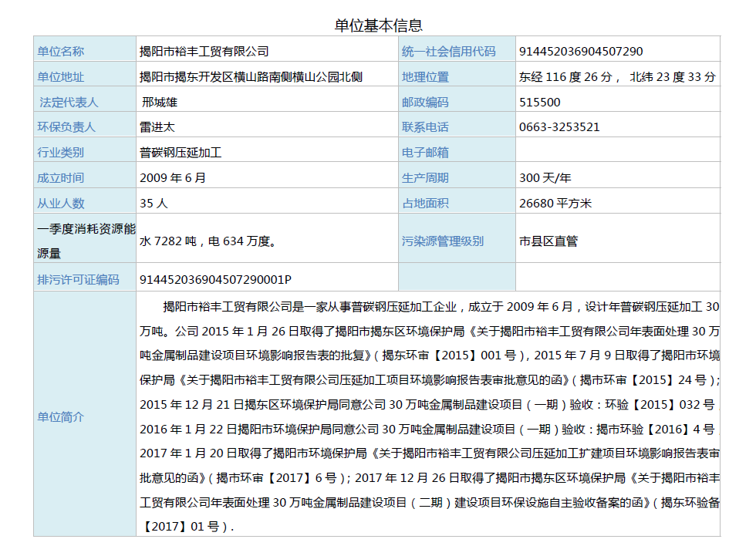This screenshot has height=556, width=756.
Task: Click the intro line starting 吨金属制品建设项目环境影响报告表的批复
Action: click(430, 355)
